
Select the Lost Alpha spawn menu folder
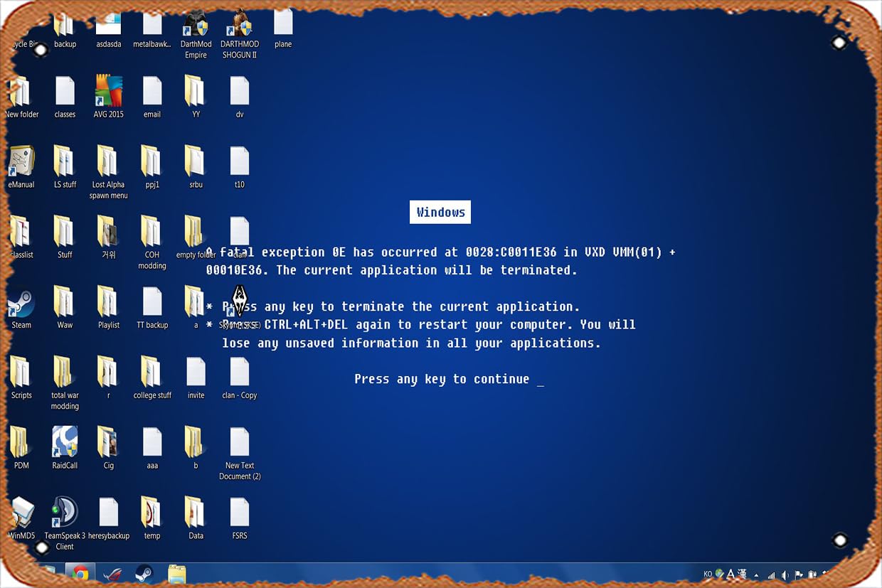(109, 173)
